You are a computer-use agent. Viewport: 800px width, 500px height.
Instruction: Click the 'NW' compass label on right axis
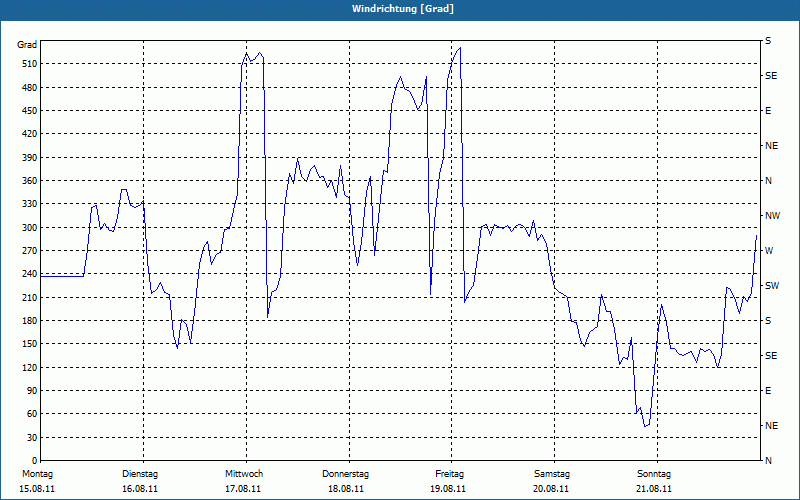pyautogui.click(x=773, y=216)
